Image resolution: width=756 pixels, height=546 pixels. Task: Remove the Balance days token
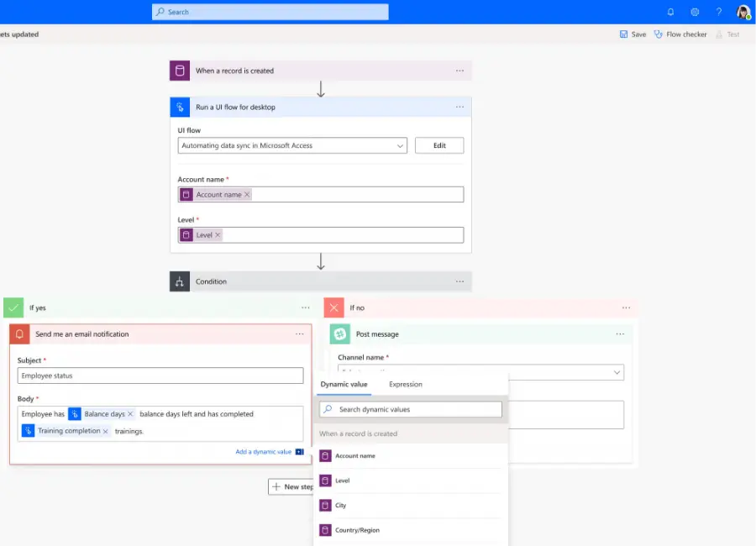(x=130, y=414)
